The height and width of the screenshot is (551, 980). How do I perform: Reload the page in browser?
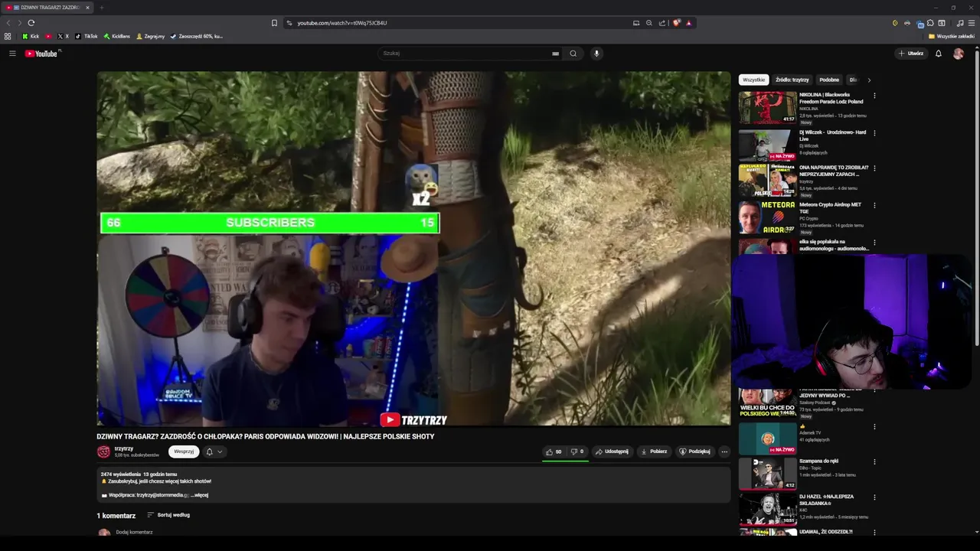coord(31,23)
